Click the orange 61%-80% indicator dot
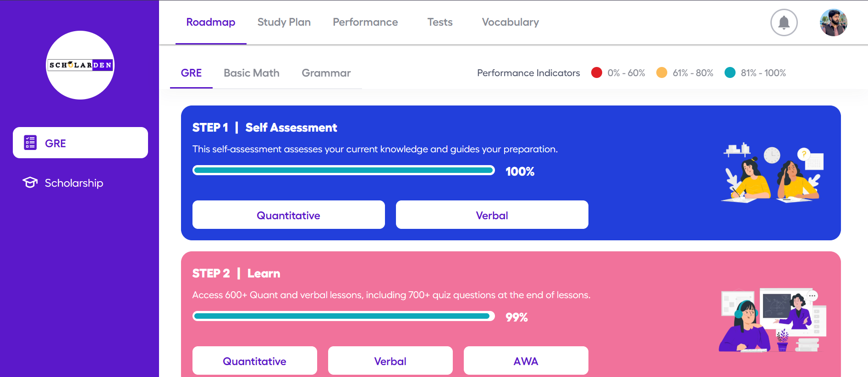 (x=661, y=72)
